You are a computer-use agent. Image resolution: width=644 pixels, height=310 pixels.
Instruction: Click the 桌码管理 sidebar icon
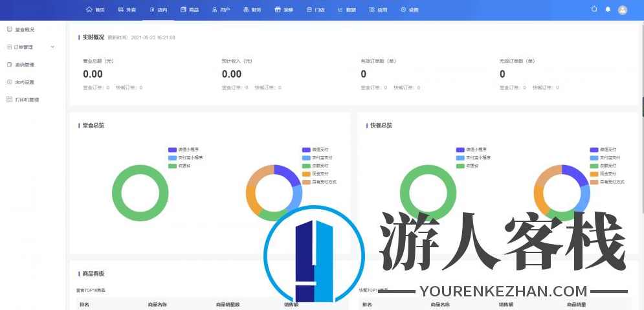click(10, 65)
